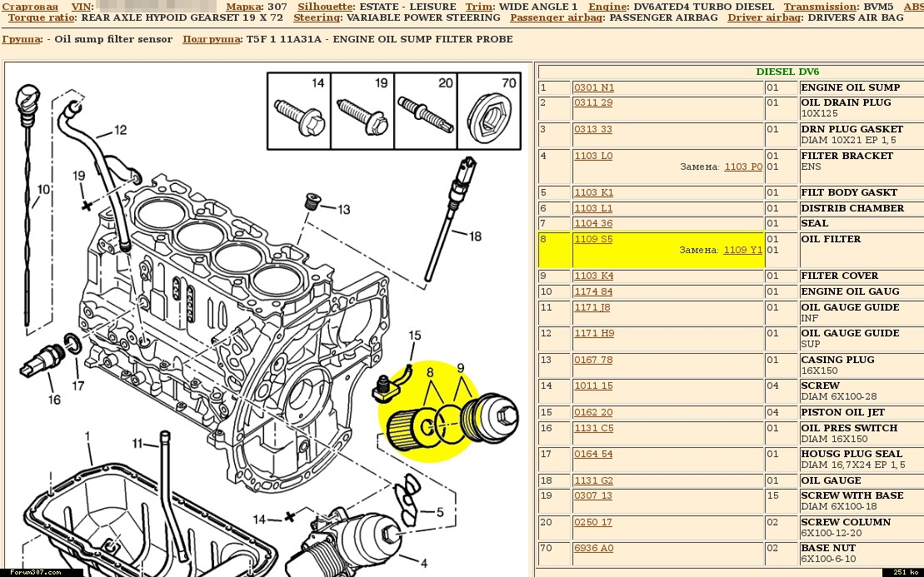Click the Steering header link
Image resolution: width=924 pixels, height=577 pixels.
tap(317, 17)
